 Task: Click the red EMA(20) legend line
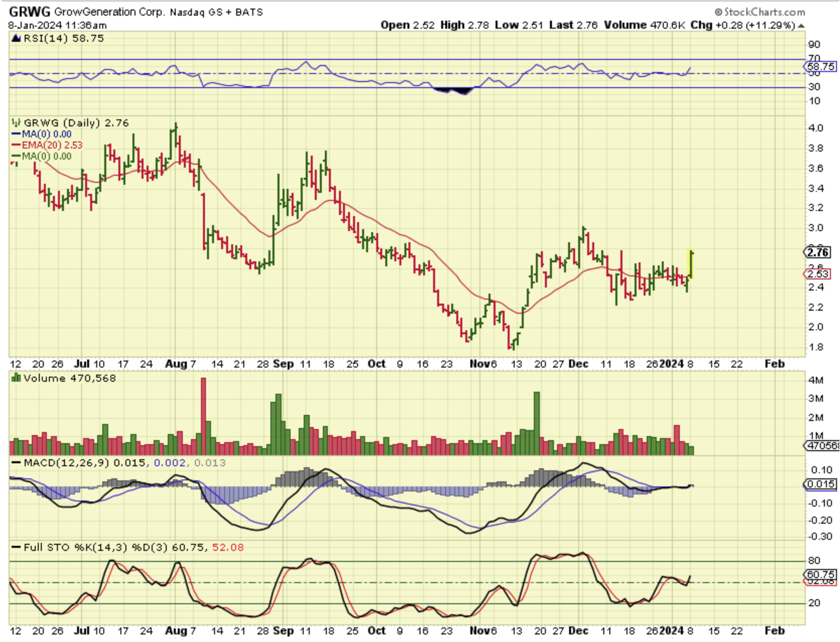pos(16,146)
